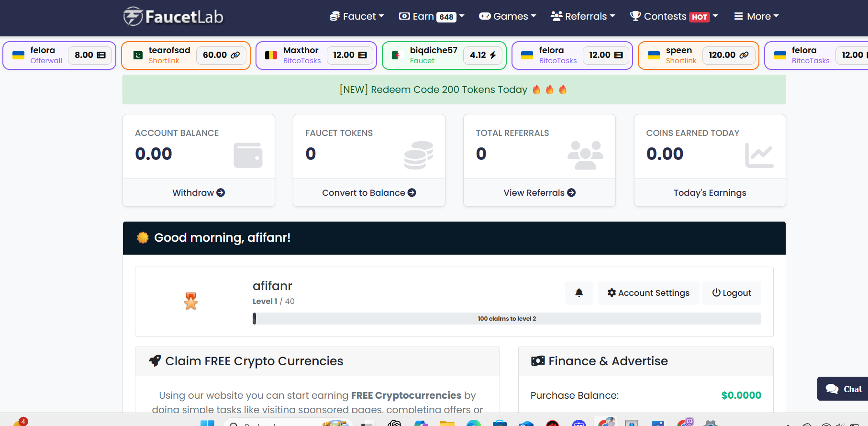
Task: Click the people icon beside Referrals menu
Action: (x=556, y=16)
